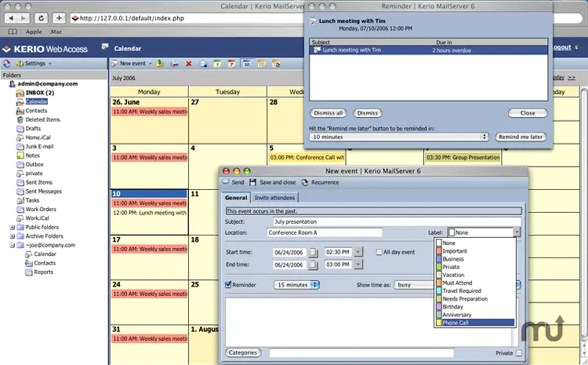Click the Remind me later button
The image size is (588, 365).
coord(521,137)
